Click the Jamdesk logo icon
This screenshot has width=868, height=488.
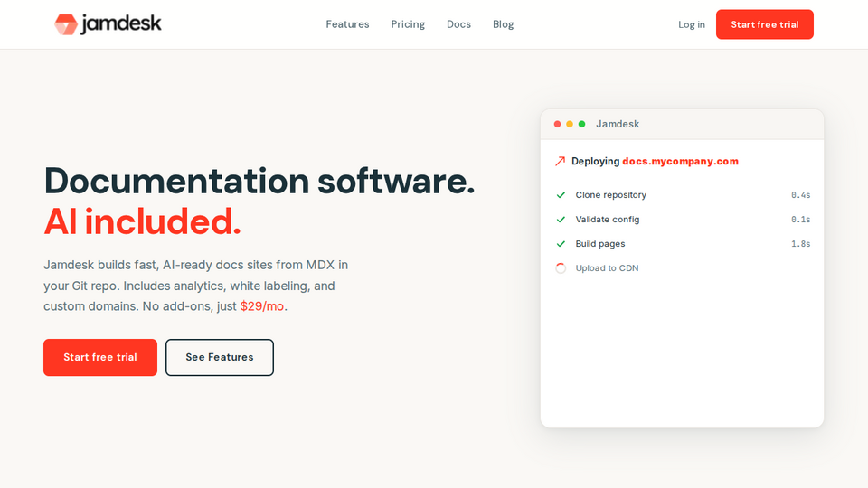(66, 24)
